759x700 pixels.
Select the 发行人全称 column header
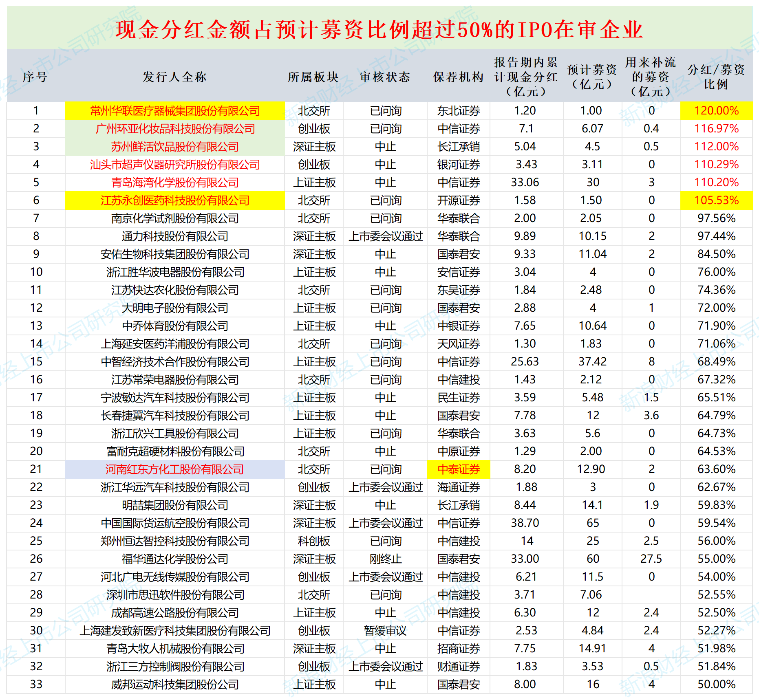pos(175,77)
